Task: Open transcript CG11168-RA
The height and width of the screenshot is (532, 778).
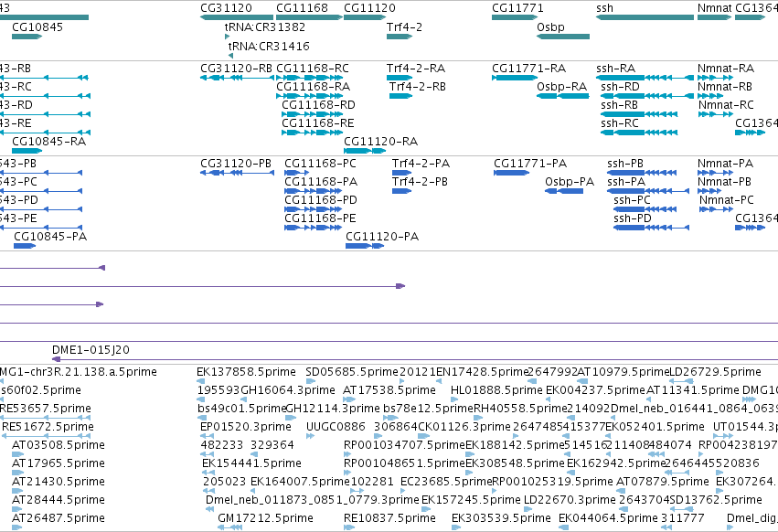Action: [x=313, y=87]
